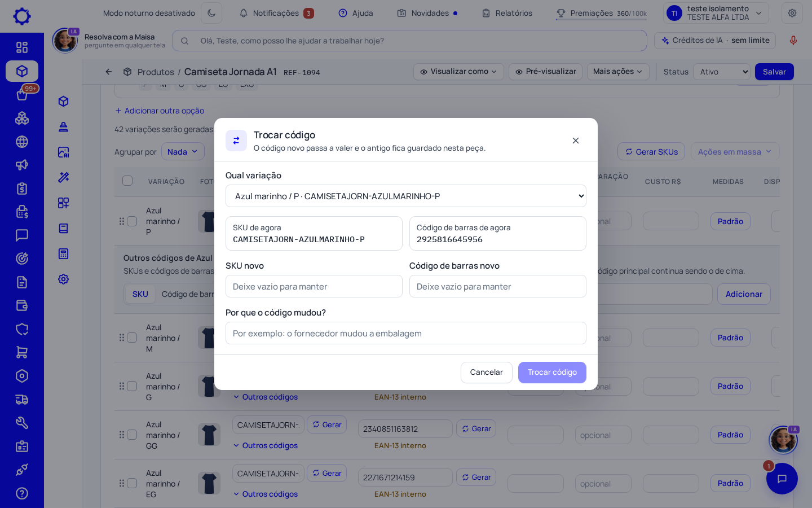Open dashboard grid icon in sidebar
The width and height of the screenshot is (812, 508).
tap(22, 47)
